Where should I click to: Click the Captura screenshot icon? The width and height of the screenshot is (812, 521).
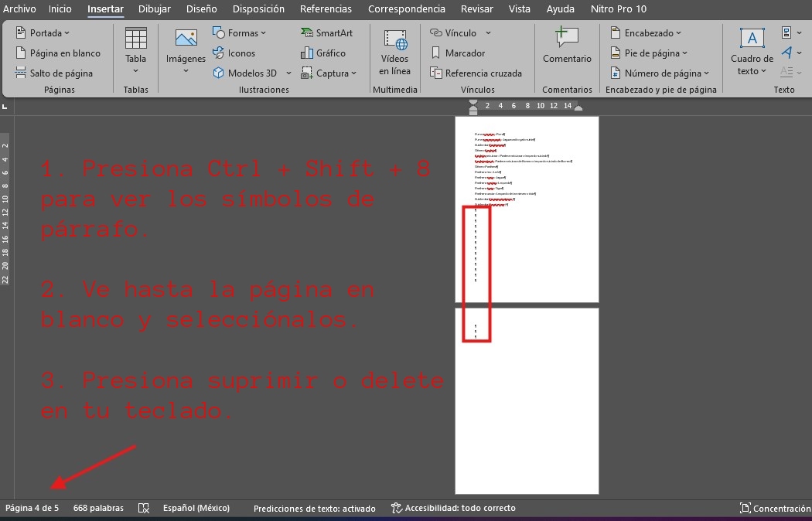coord(306,73)
